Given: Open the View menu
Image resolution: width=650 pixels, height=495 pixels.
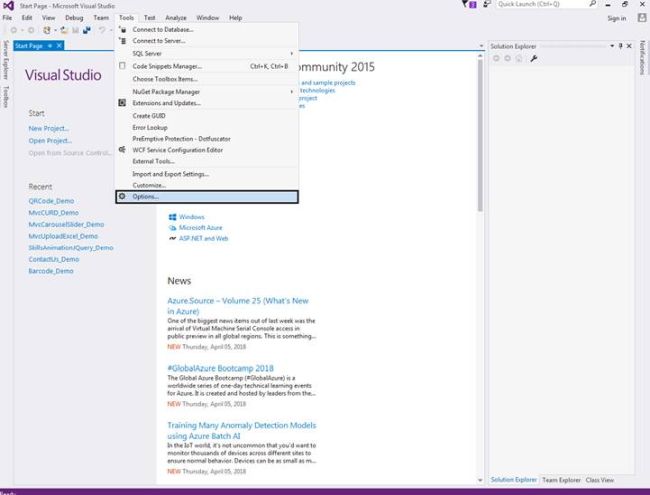Looking at the screenshot, I should point(48,18).
